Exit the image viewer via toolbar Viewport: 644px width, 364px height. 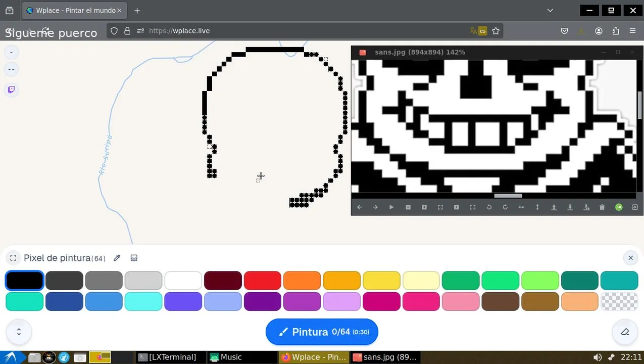point(635,207)
